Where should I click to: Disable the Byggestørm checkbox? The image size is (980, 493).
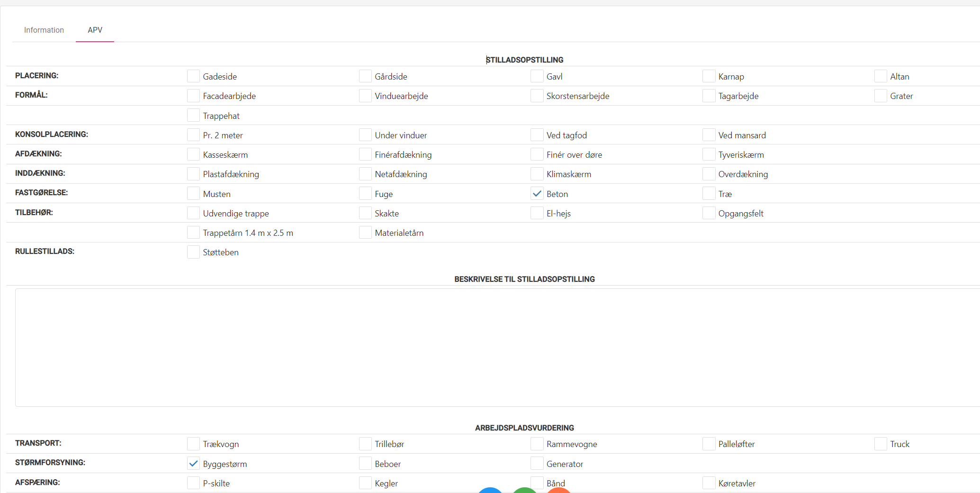tap(193, 464)
